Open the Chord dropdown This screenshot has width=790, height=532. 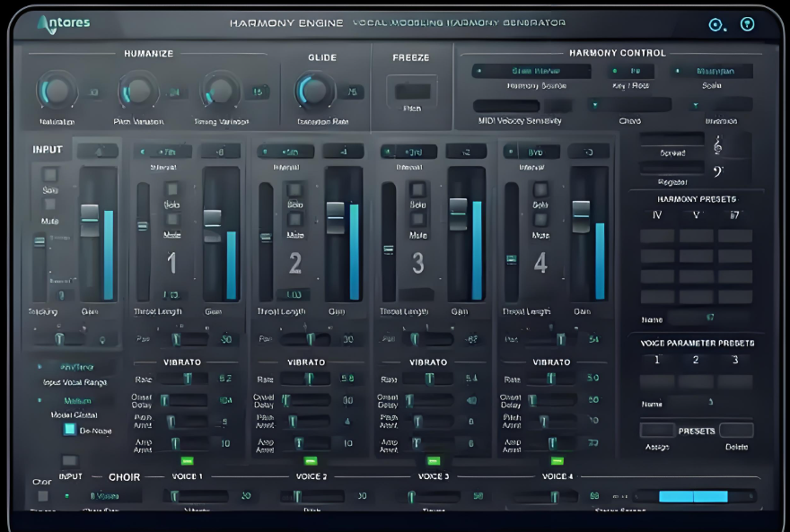click(x=629, y=105)
